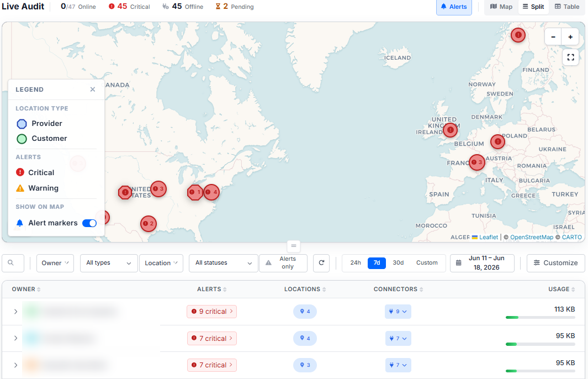Open the All statuses dropdown
Image resolution: width=588 pixels, height=379 pixels.
[x=224, y=263]
